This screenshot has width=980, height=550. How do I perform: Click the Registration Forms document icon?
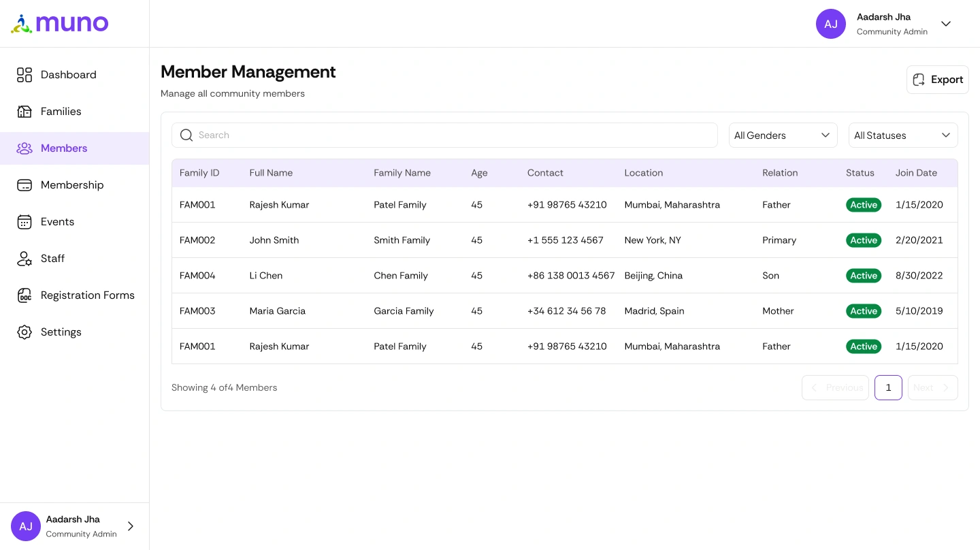click(x=24, y=295)
